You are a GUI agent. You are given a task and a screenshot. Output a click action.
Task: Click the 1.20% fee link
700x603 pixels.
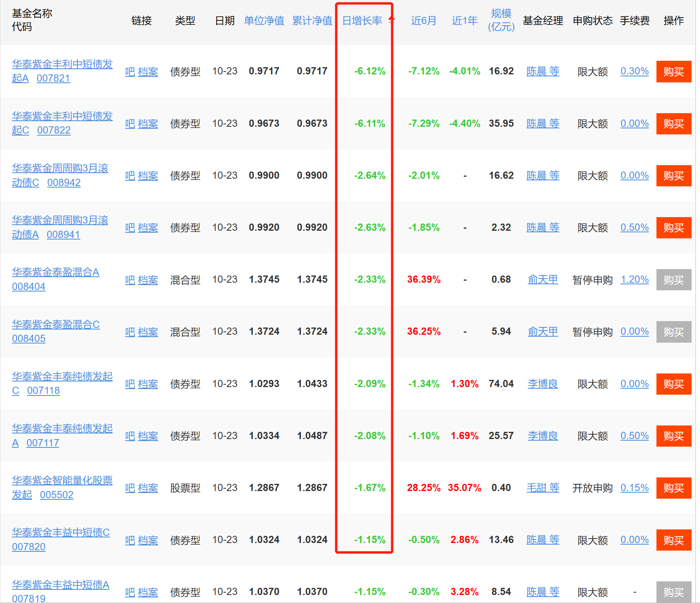point(634,280)
